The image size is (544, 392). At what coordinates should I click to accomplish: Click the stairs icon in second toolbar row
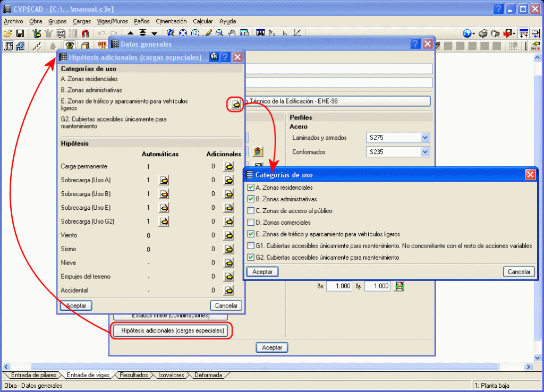click(x=37, y=46)
